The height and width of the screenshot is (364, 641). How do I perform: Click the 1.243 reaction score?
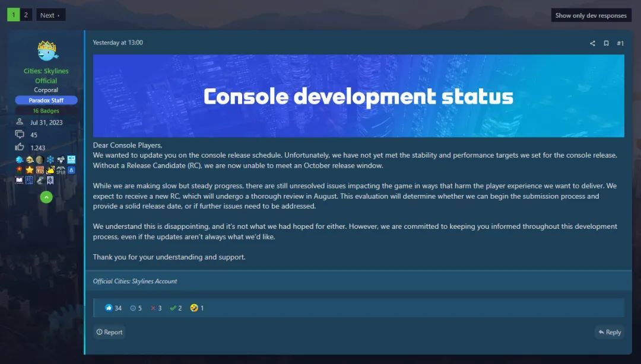[x=37, y=148]
